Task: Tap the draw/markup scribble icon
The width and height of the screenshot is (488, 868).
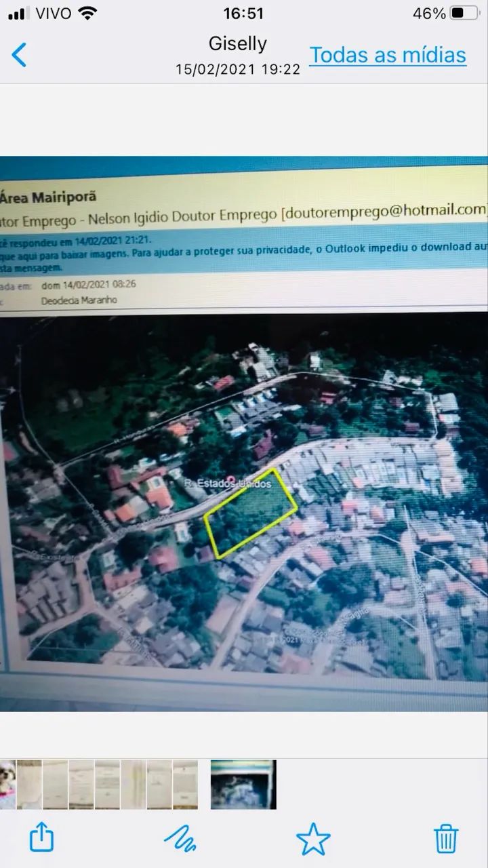Action: [180, 839]
